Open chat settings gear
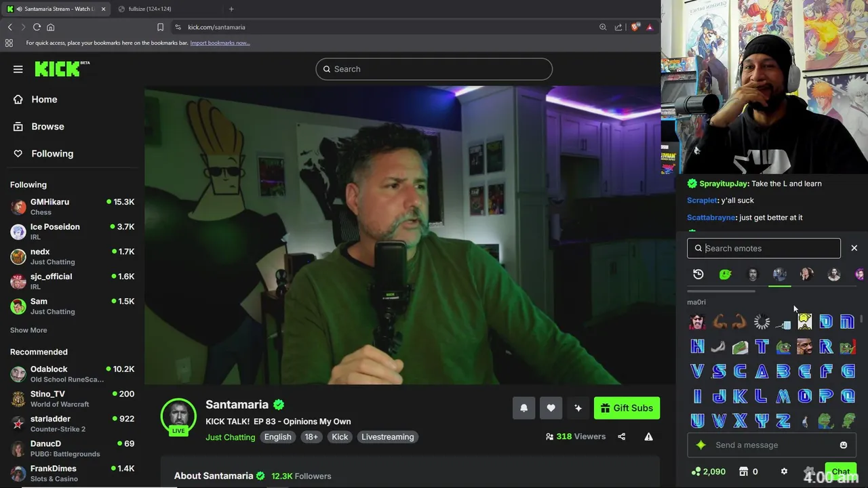The width and height of the screenshot is (868, 488). 785,472
